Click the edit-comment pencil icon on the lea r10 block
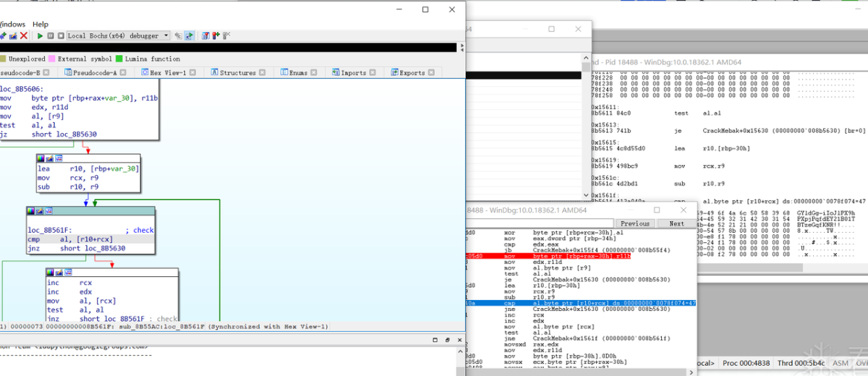Screen dimensions: 868x376 tap(50, 158)
